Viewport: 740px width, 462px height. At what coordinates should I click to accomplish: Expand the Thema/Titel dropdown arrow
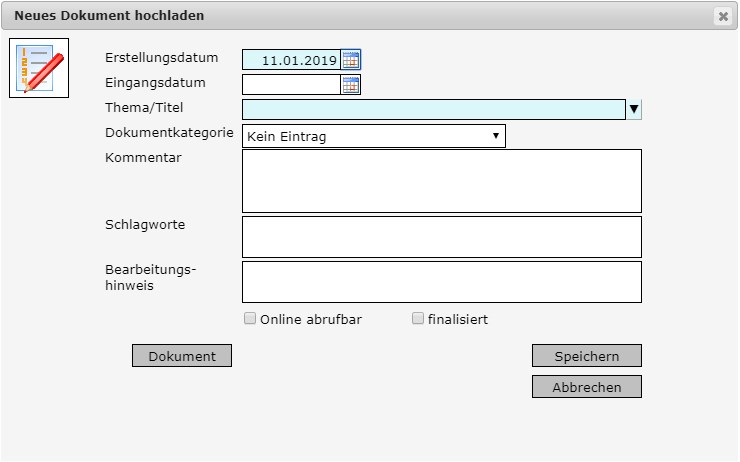[x=634, y=109]
